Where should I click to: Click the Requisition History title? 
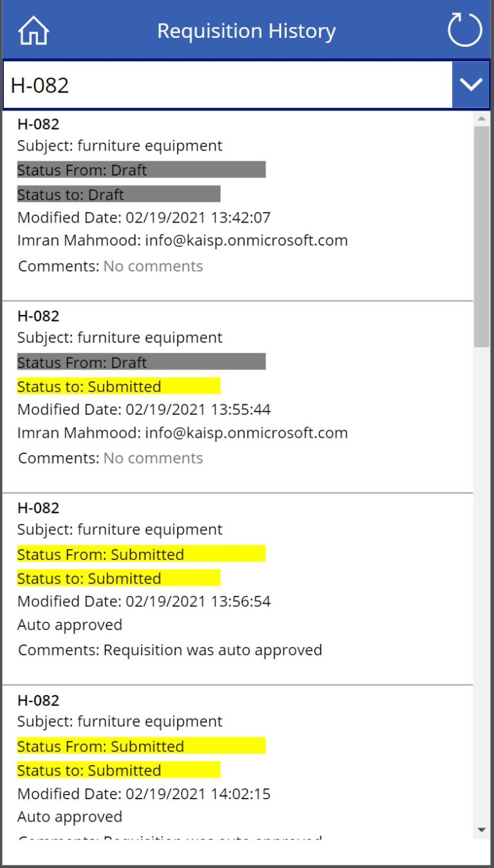pos(246,30)
